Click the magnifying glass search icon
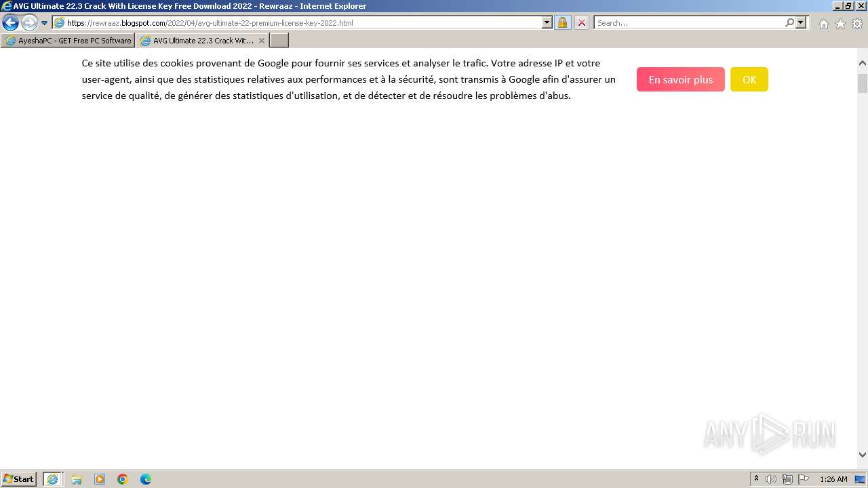Screen dimensions: 868x488 point(789,22)
